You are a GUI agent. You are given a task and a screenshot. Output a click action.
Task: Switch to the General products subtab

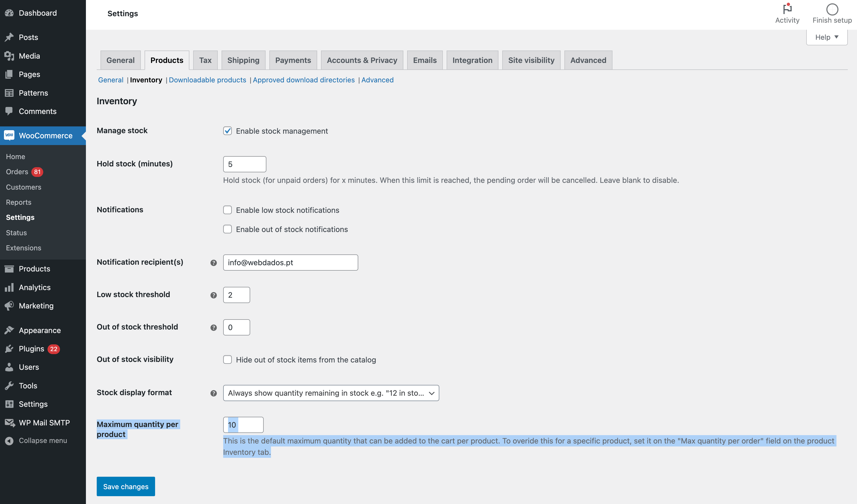pos(111,80)
